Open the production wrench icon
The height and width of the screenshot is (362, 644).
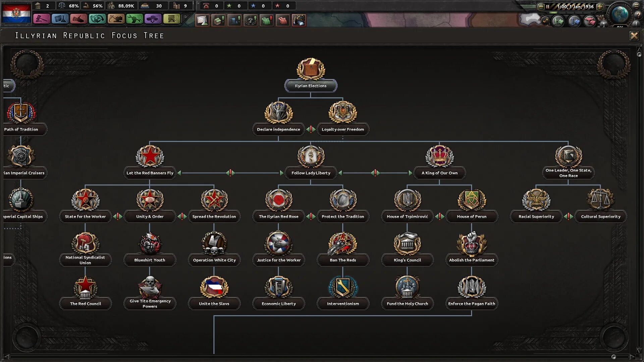coord(134,19)
